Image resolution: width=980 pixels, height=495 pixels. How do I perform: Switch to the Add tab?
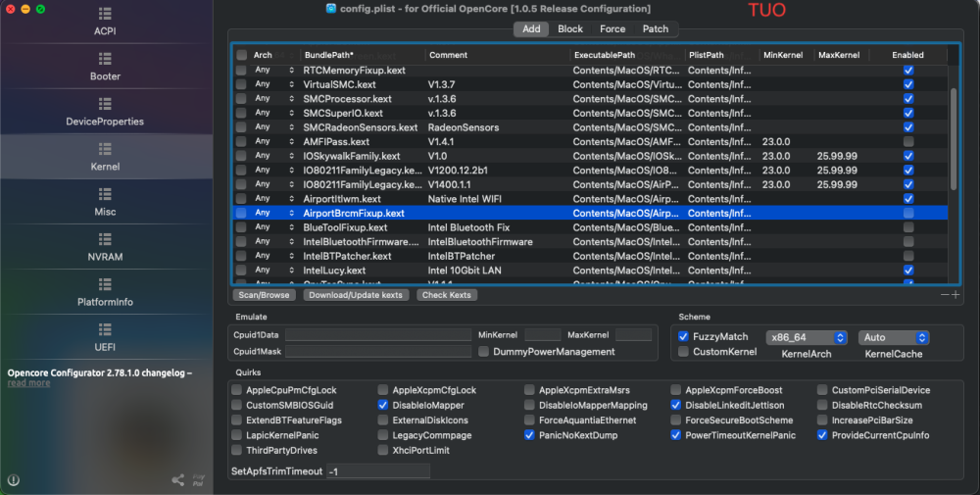click(531, 28)
